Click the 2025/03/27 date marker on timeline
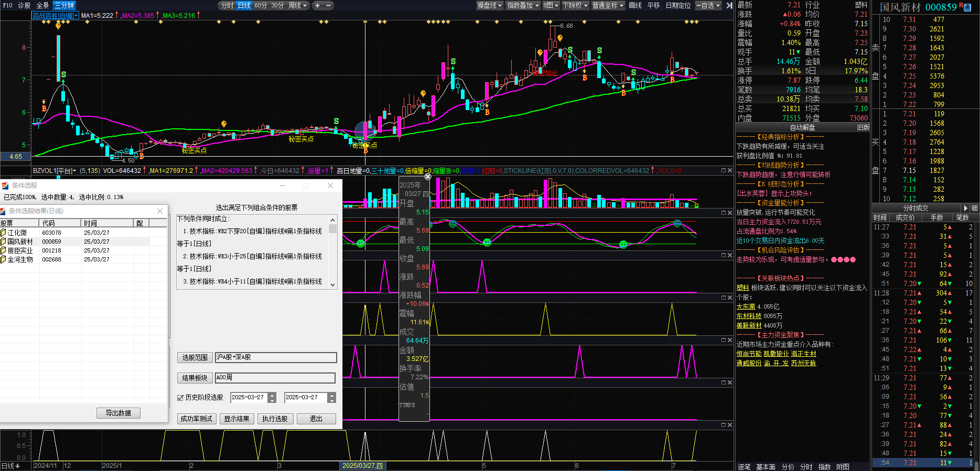 click(362, 466)
